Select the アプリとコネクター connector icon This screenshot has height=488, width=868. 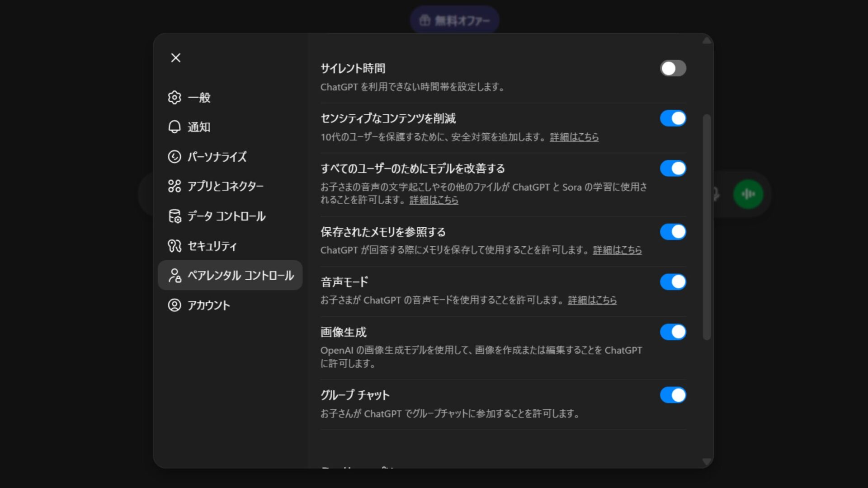175,186
